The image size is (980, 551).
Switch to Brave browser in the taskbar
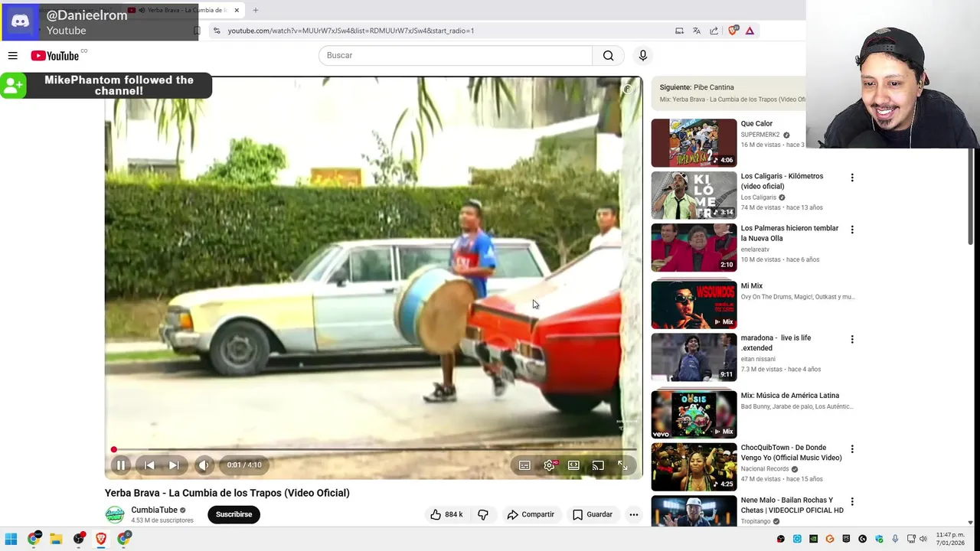[100, 539]
